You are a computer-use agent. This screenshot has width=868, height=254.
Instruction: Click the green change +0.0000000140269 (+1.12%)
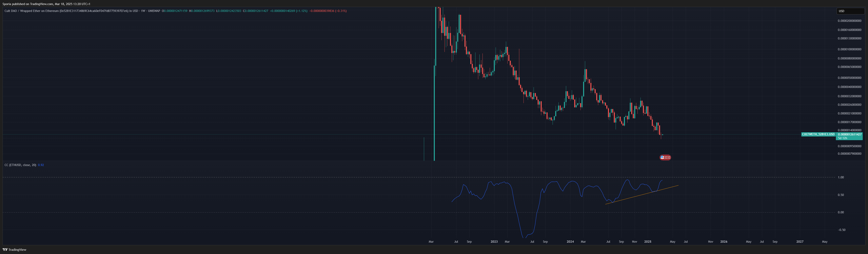(x=289, y=11)
